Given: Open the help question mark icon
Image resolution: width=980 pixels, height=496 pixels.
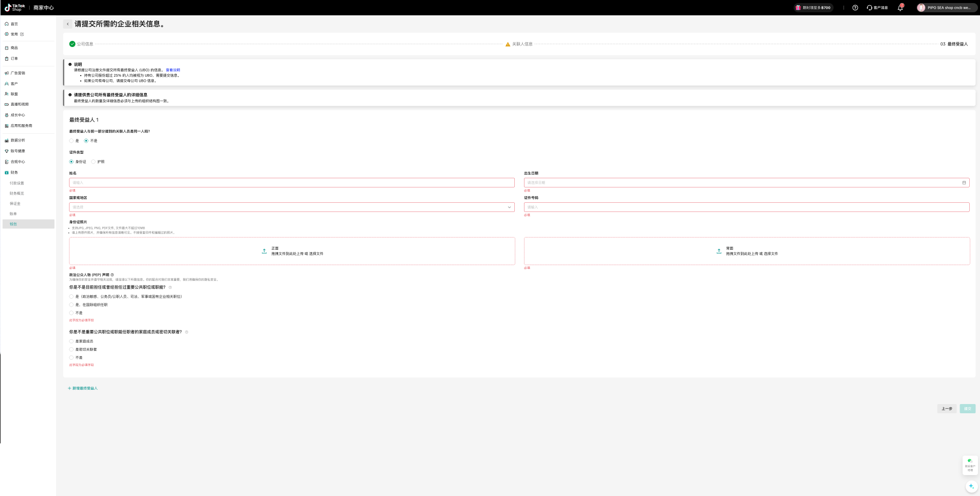Looking at the screenshot, I should click(x=855, y=8).
